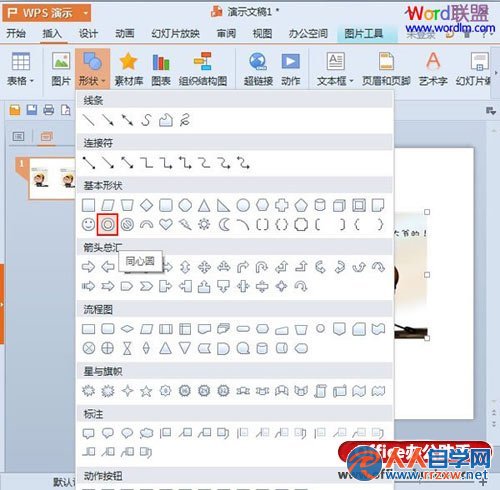Select the vertical scroll banner shape

(x=320, y=391)
